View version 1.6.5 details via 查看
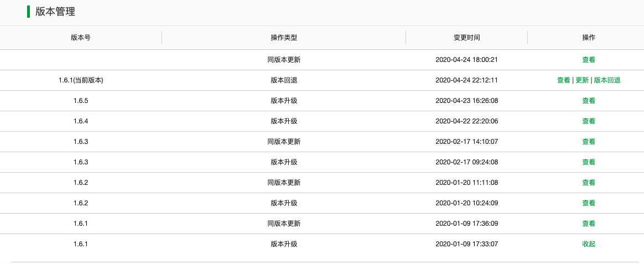The image size is (644, 264). [589, 101]
